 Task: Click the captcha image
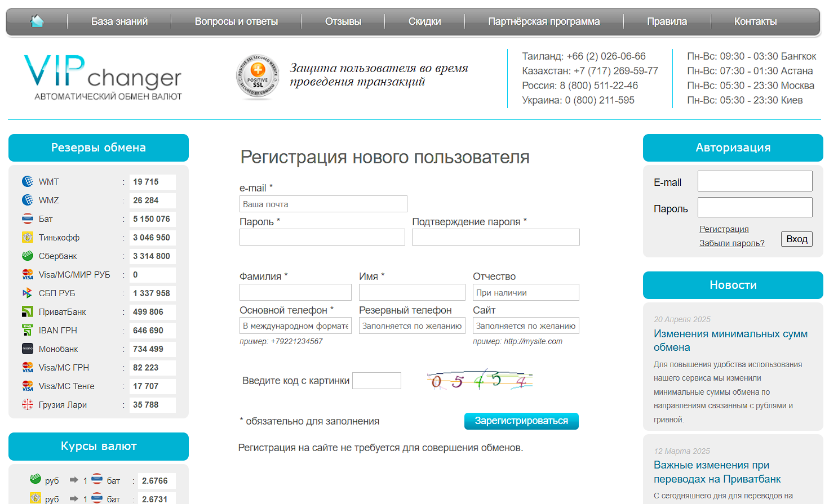(480, 381)
